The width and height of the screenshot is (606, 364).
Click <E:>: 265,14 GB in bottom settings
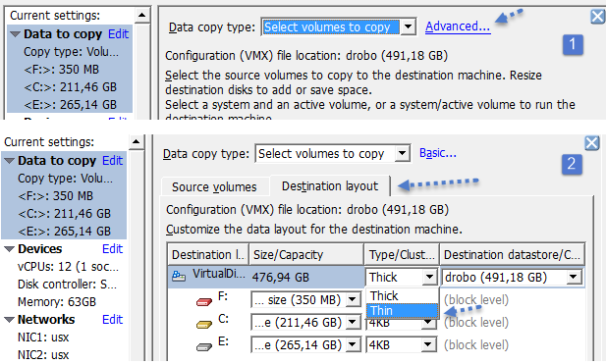(x=64, y=231)
